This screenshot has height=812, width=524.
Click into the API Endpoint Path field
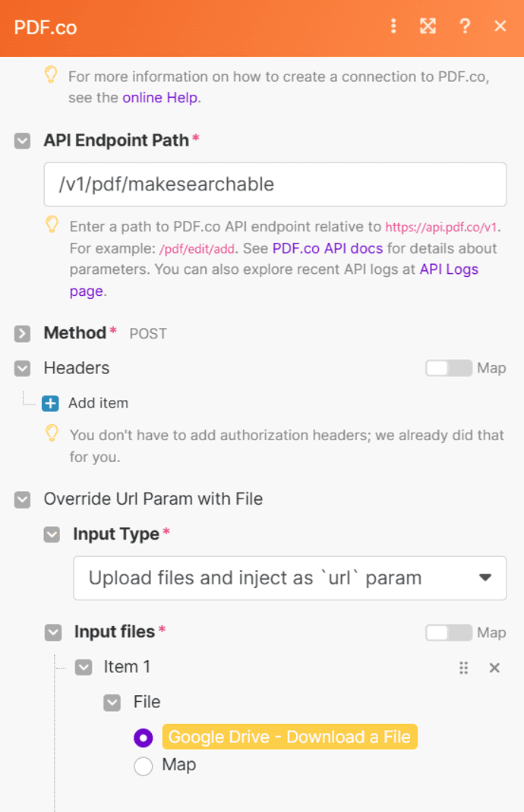[275, 184]
